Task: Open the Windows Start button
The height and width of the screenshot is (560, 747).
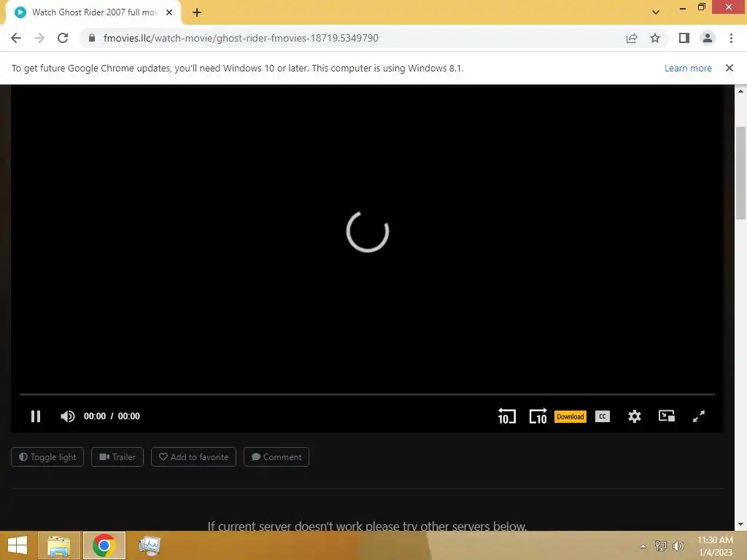Action: 18,545
